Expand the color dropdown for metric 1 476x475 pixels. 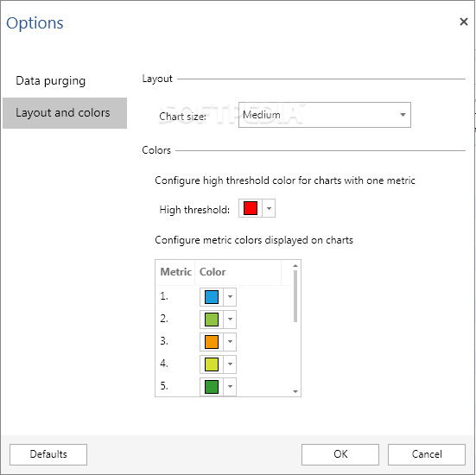click(x=230, y=297)
